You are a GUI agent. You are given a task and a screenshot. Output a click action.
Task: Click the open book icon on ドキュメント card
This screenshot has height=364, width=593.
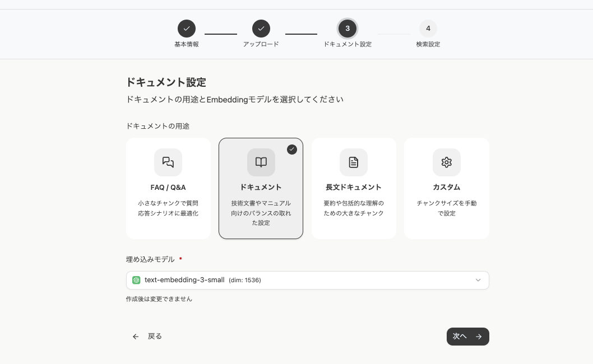[261, 162]
